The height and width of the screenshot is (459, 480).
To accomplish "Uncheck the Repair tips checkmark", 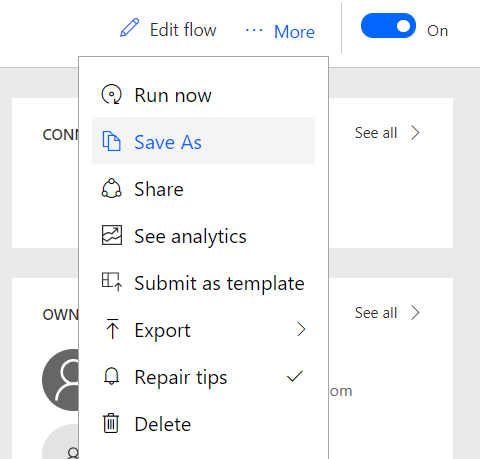I will coord(295,376).
